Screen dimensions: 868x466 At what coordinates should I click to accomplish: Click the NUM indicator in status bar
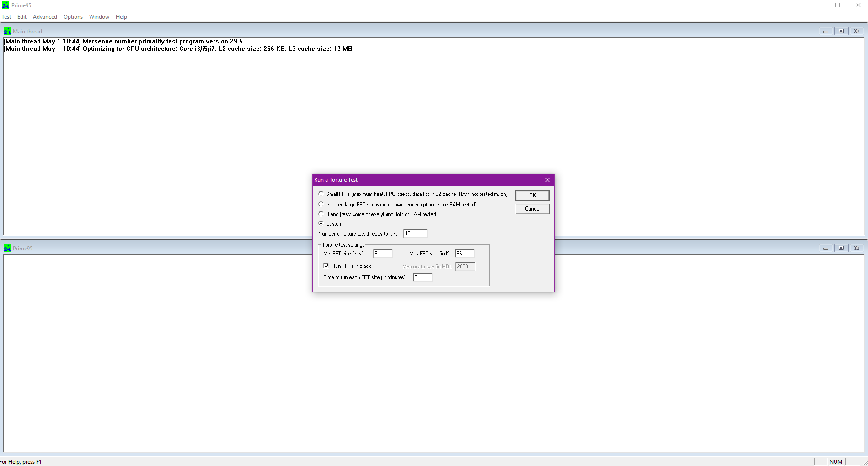tap(836, 461)
